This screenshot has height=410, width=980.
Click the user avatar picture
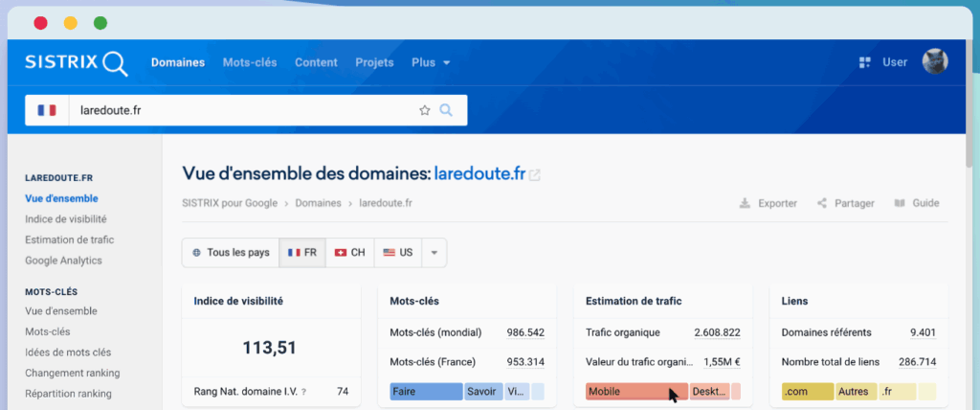click(934, 62)
